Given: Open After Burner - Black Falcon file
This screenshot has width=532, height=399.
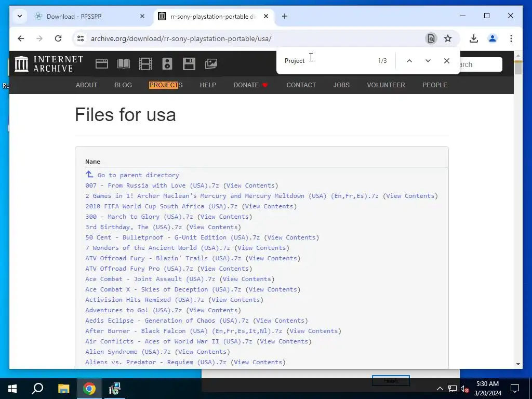Looking at the screenshot, I should 183,331.
